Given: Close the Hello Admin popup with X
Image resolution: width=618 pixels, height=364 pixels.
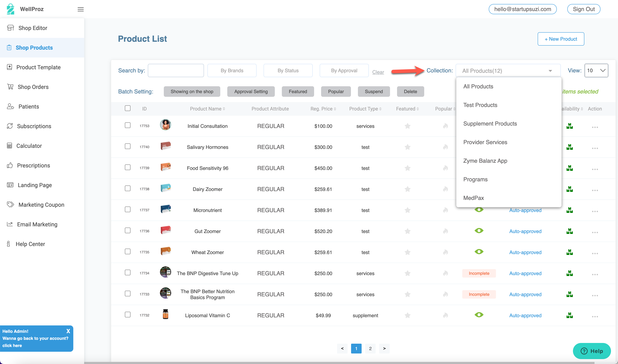Looking at the screenshot, I should coord(68,331).
